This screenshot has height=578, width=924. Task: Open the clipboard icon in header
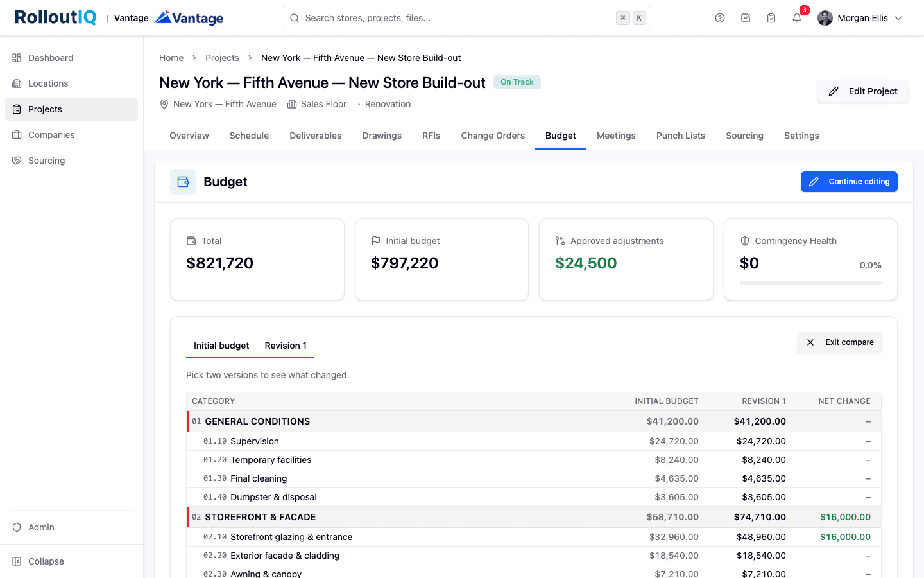[x=771, y=18]
